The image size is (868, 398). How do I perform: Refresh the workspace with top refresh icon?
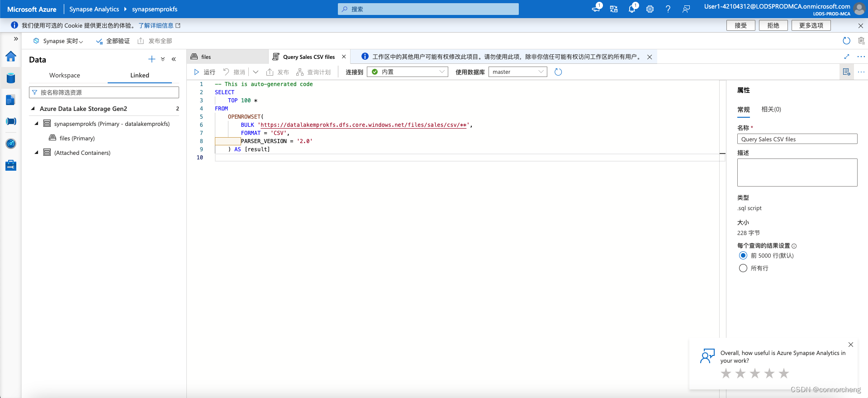847,41
